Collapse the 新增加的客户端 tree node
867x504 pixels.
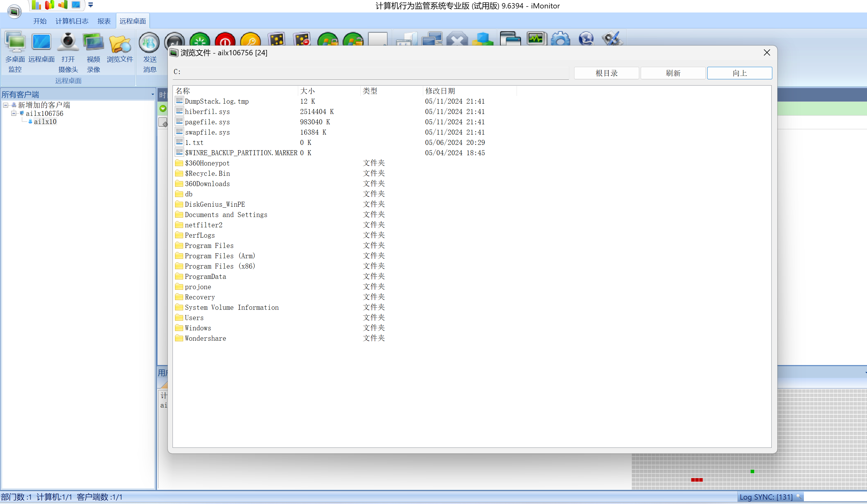coord(6,105)
